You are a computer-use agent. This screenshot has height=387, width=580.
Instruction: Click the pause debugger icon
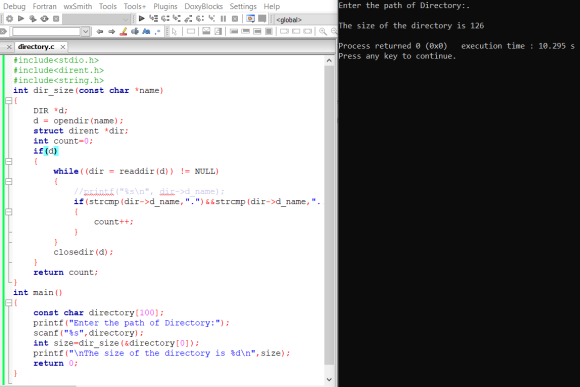pyautogui.click(x=223, y=18)
